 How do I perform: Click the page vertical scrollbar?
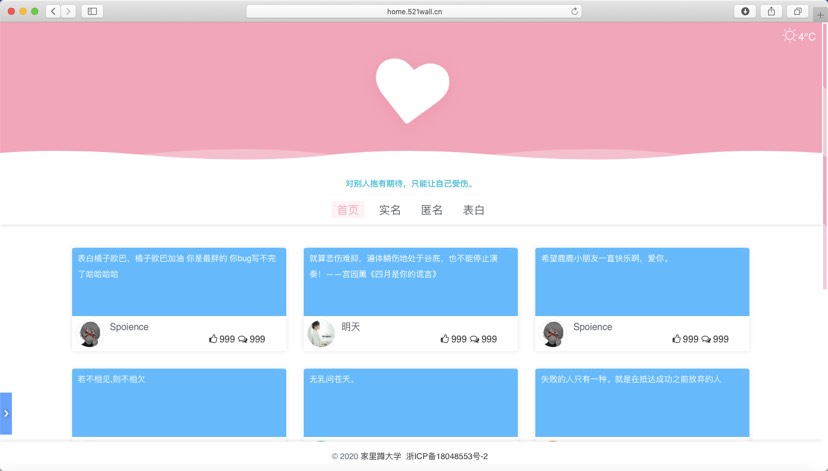(824, 156)
